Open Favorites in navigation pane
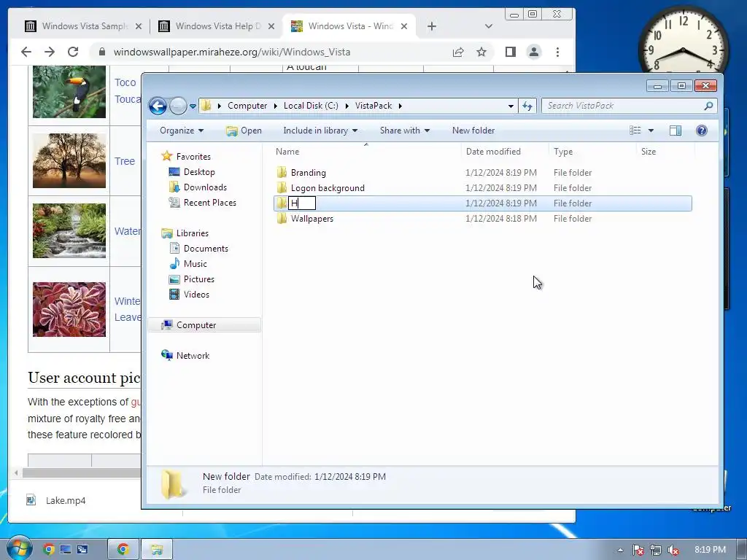This screenshot has height=560, width=747. pos(193,157)
